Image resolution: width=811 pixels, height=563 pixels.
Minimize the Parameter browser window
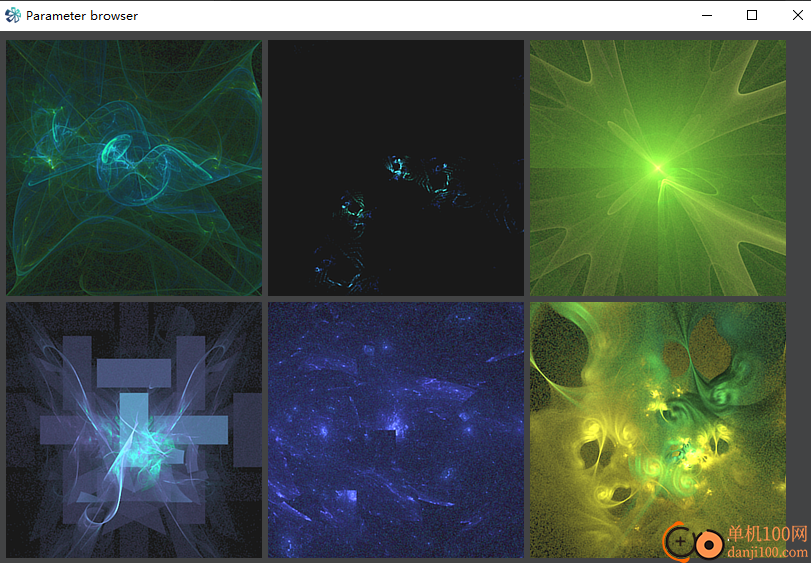click(x=707, y=16)
